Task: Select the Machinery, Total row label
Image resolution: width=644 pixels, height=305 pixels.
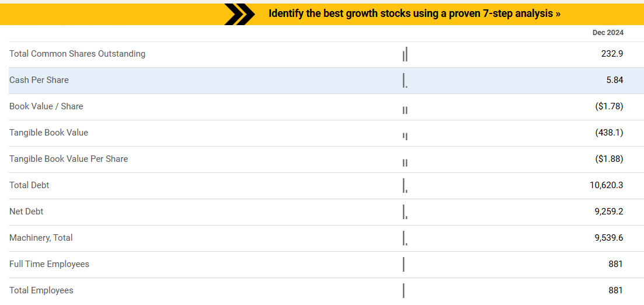Action: click(x=41, y=238)
